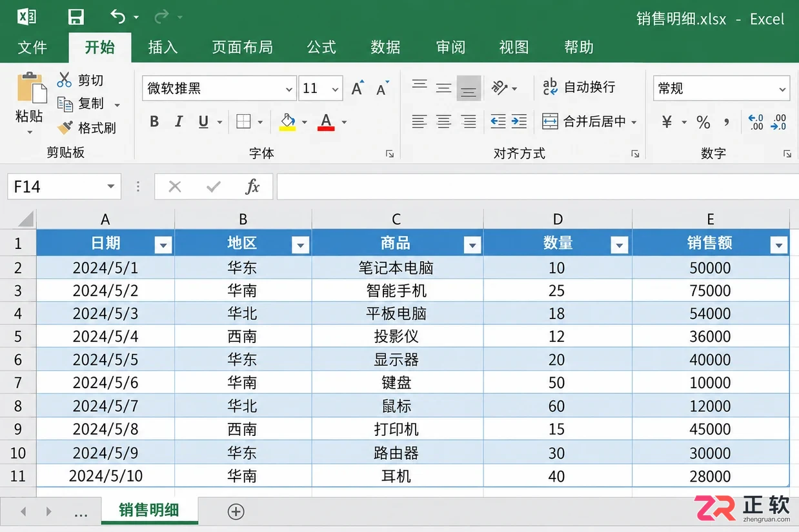Click the decrease decimal icon

(x=780, y=122)
